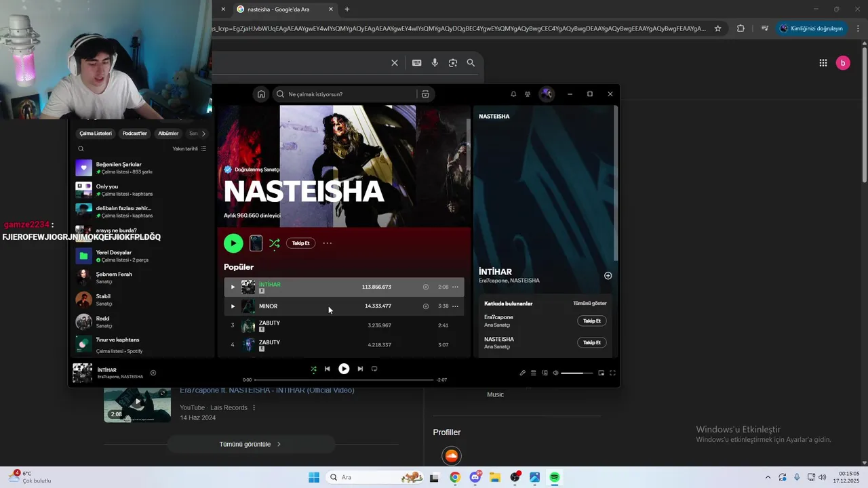Open Google search by image
The width and height of the screenshot is (868, 488).
coord(453,63)
